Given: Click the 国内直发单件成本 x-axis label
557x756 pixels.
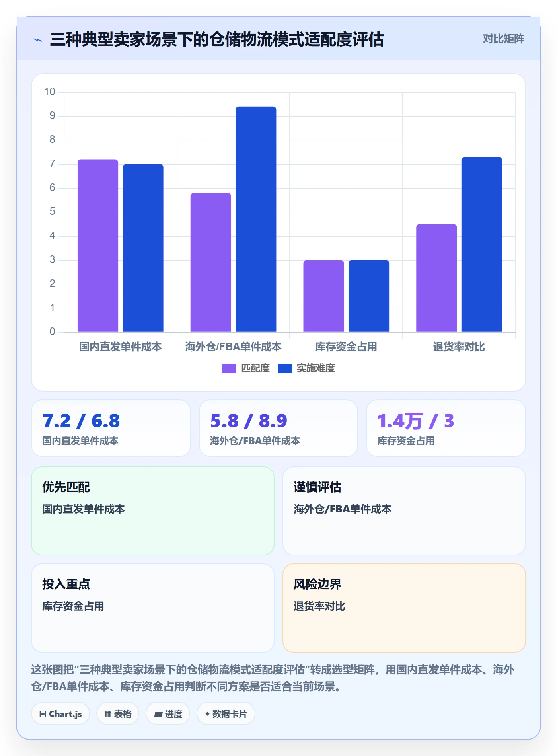Looking at the screenshot, I should [121, 347].
